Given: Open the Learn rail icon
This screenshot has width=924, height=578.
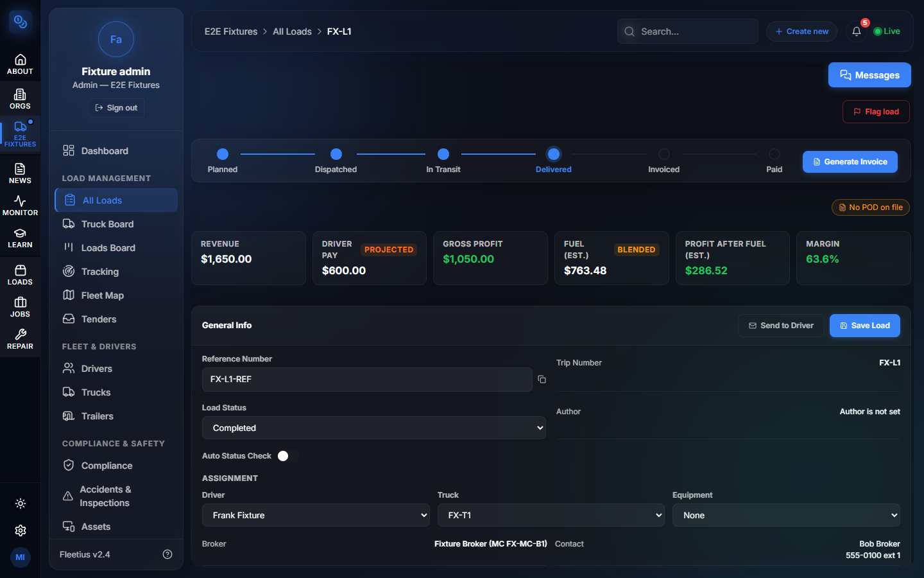Looking at the screenshot, I should tap(20, 238).
